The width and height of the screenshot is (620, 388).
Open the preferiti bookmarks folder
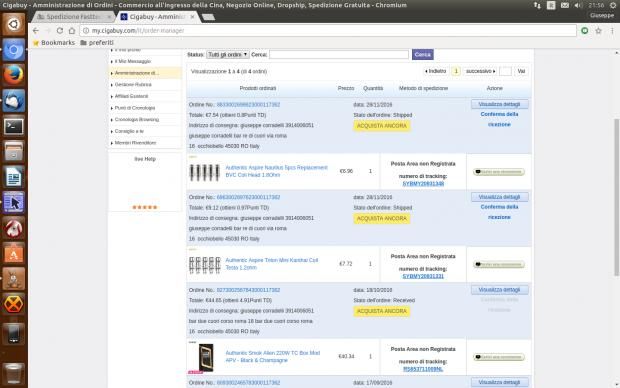click(x=97, y=43)
